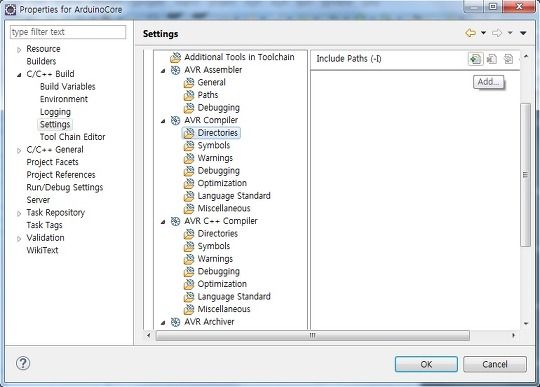Open the Settings view menu dropdown

(523, 33)
